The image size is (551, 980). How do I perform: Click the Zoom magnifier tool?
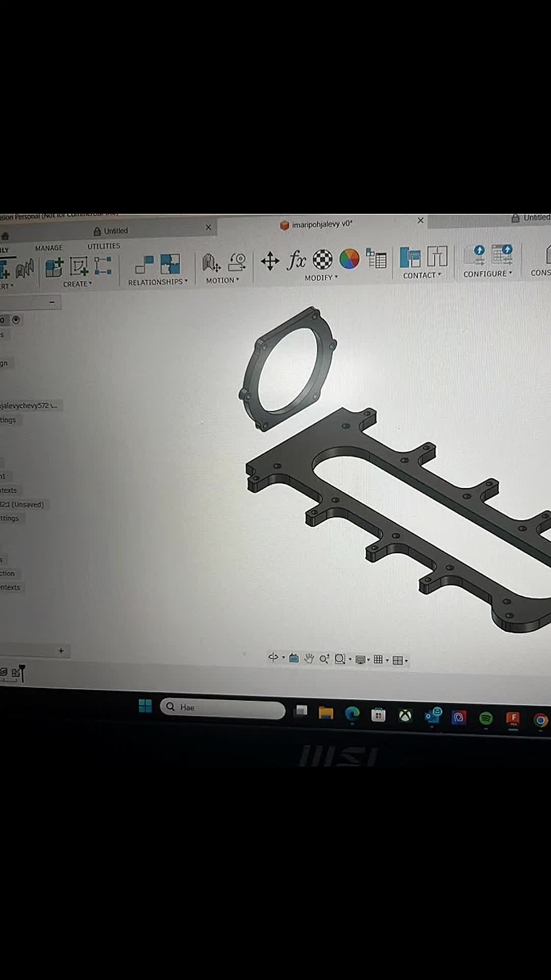click(324, 659)
